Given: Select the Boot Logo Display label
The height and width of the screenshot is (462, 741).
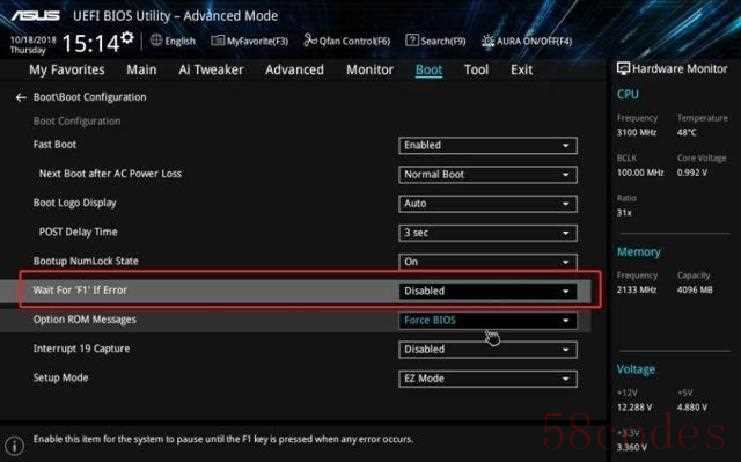Looking at the screenshot, I should [75, 203].
